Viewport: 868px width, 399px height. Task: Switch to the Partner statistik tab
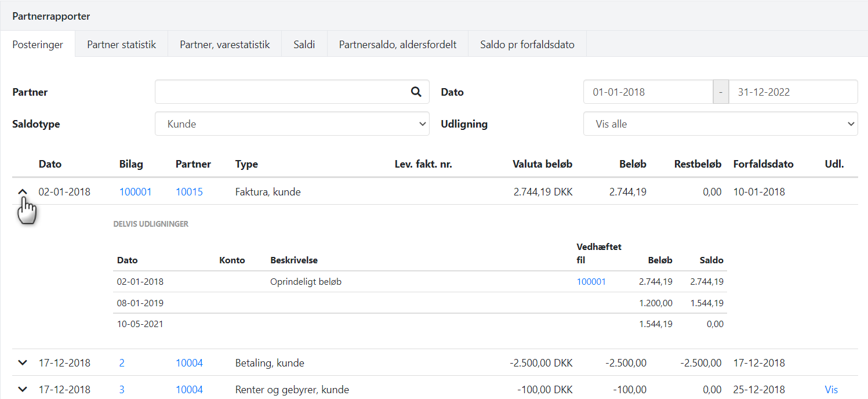tap(121, 43)
